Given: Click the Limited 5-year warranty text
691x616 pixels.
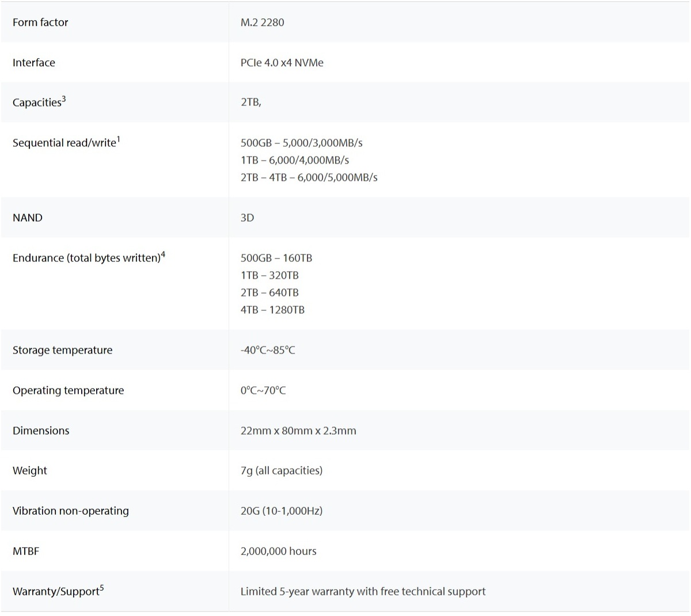Looking at the screenshot, I should (x=363, y=591).
